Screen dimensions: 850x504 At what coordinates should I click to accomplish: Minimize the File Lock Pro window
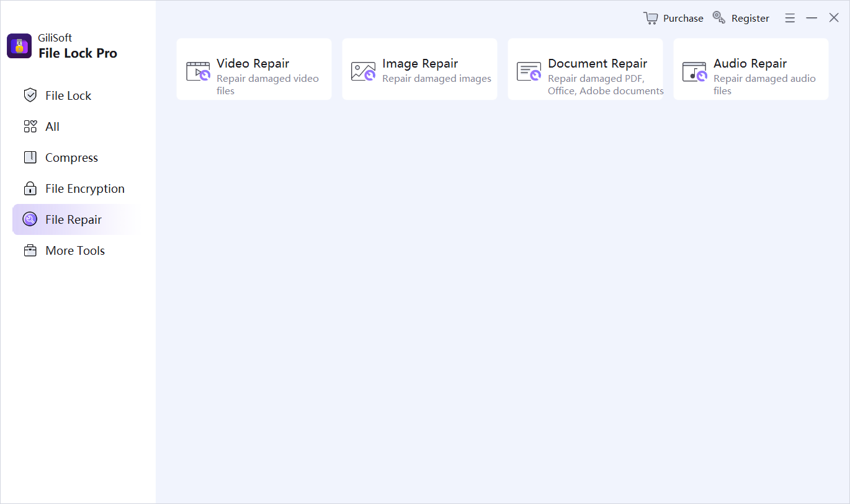click(x=812, y=19)
